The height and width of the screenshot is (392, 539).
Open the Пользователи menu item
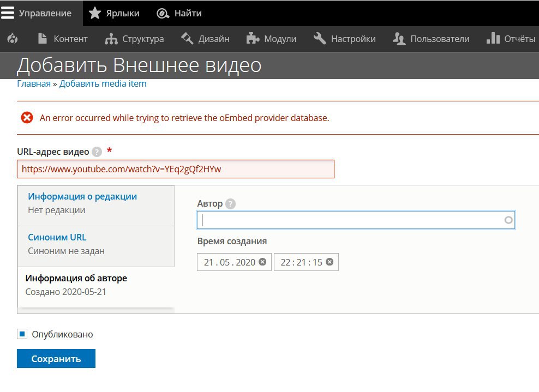coord(431,39)
